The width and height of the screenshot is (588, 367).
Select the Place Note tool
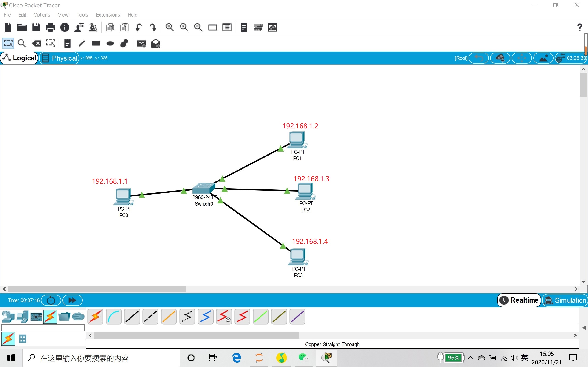click(67, 43)
